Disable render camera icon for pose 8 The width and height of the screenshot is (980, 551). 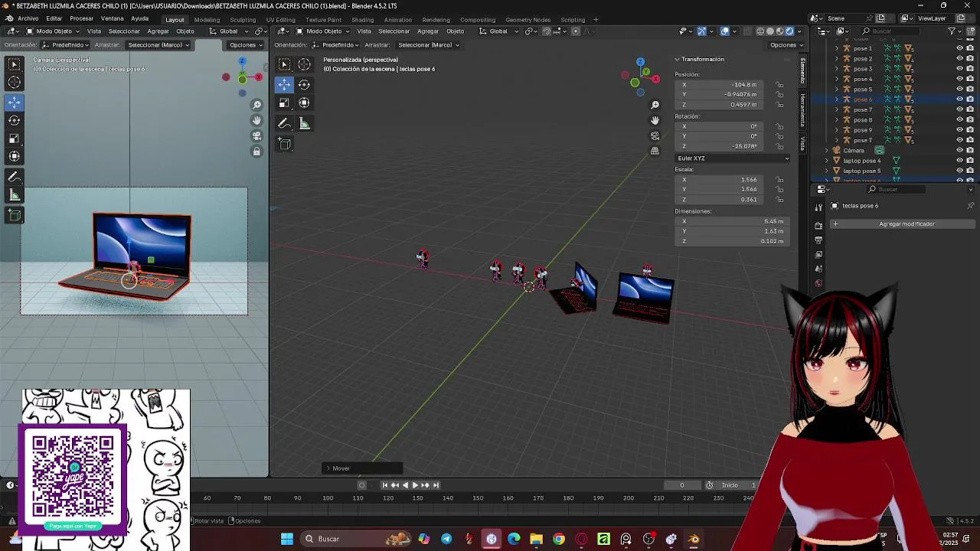(970, 120)
